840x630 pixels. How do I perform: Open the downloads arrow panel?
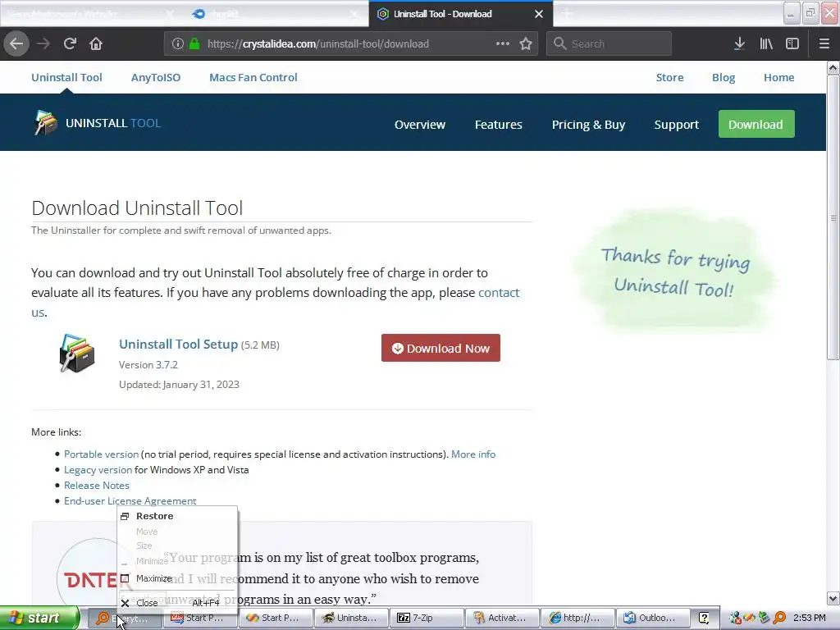(739, 43)
